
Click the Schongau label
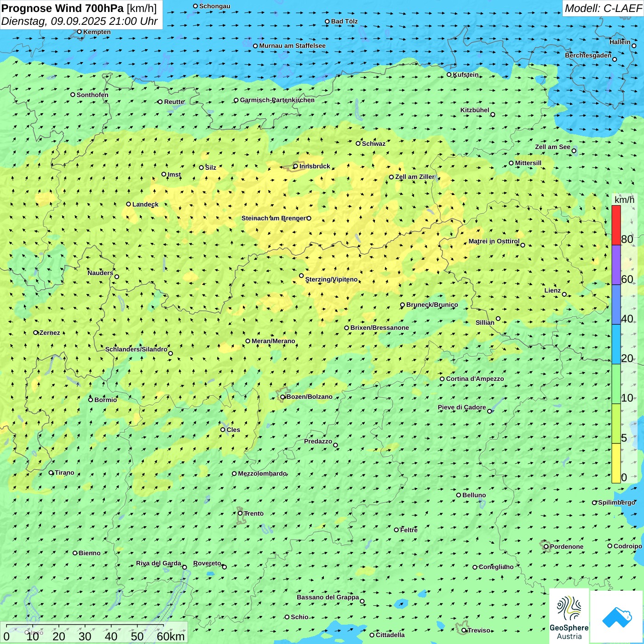point(215,6)
